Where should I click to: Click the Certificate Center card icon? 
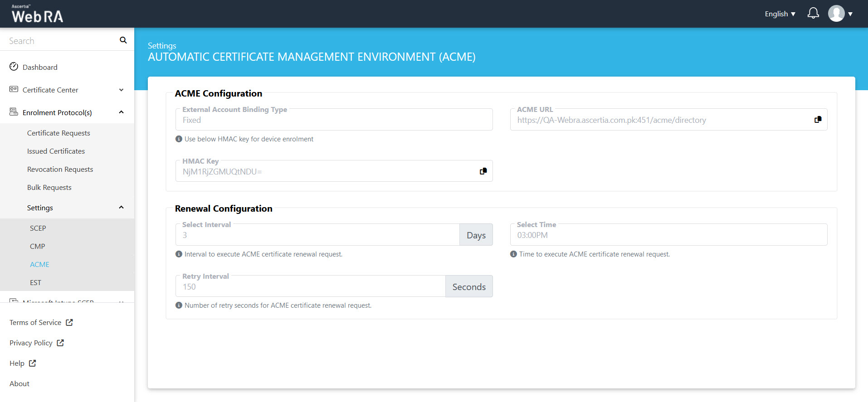14,89
